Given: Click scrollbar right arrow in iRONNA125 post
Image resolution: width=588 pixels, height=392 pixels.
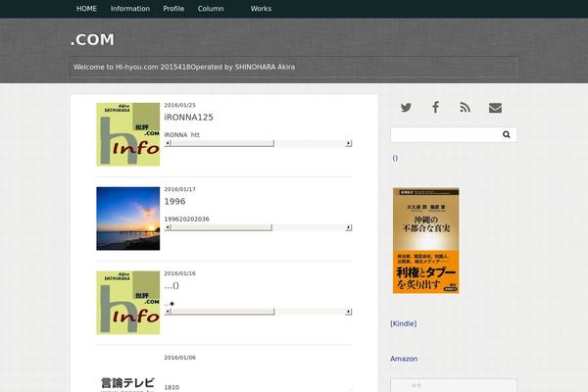Looking at the screenshot, I should [348, 143].
